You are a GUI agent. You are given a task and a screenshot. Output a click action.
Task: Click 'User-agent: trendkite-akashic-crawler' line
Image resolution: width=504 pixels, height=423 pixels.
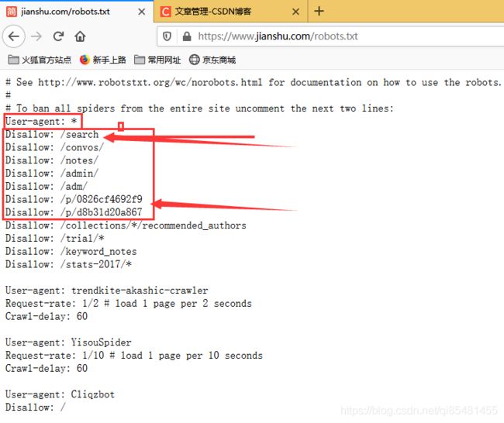pos(107,291)
